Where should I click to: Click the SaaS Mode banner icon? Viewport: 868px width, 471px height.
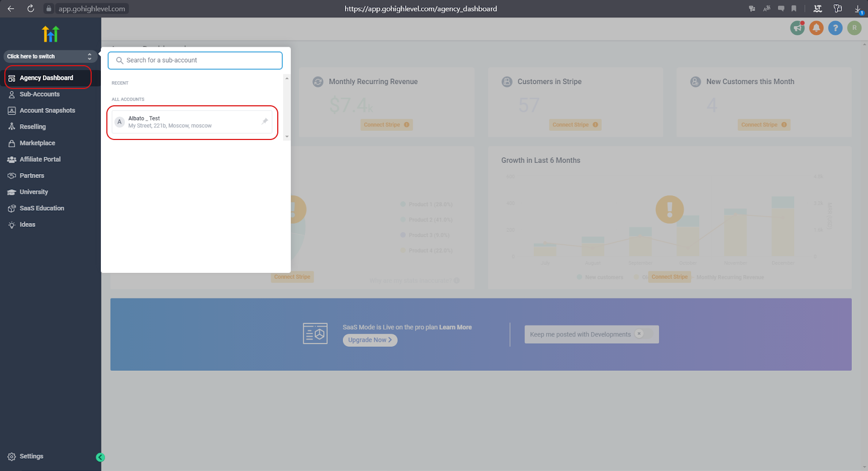pos(315,333)
